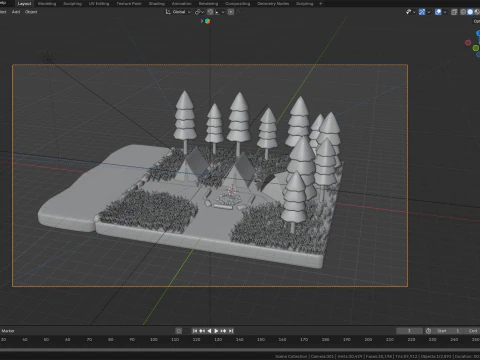
Task: Open the UV Editing workspace tab
Action: coord(99,4)
